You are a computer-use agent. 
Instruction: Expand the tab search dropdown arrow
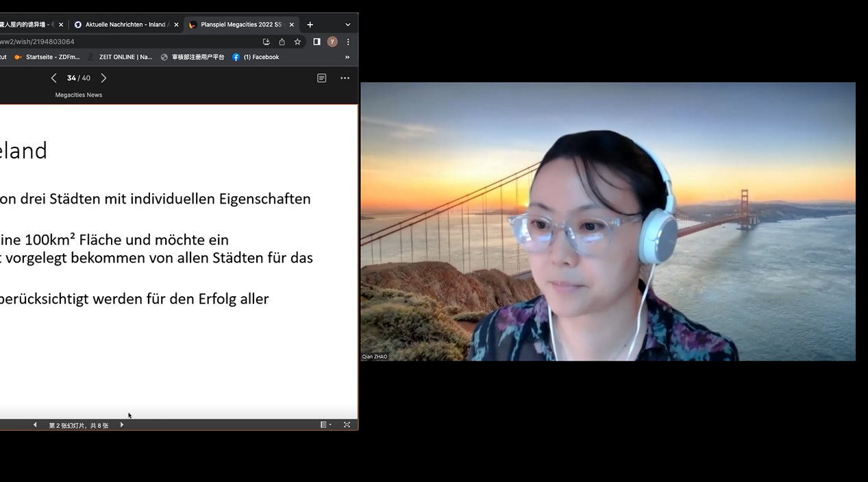pos(347,25)
